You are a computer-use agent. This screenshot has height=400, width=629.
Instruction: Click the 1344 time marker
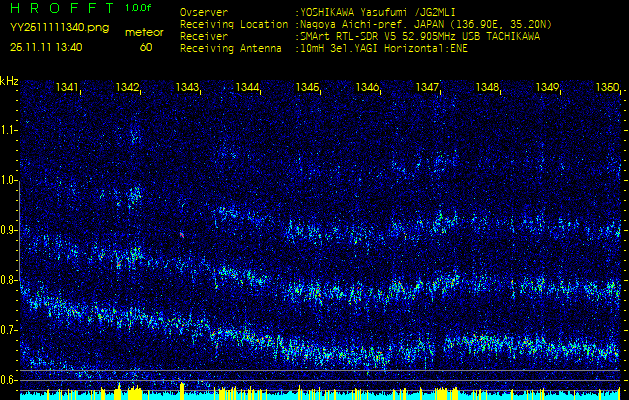[248, 88]
